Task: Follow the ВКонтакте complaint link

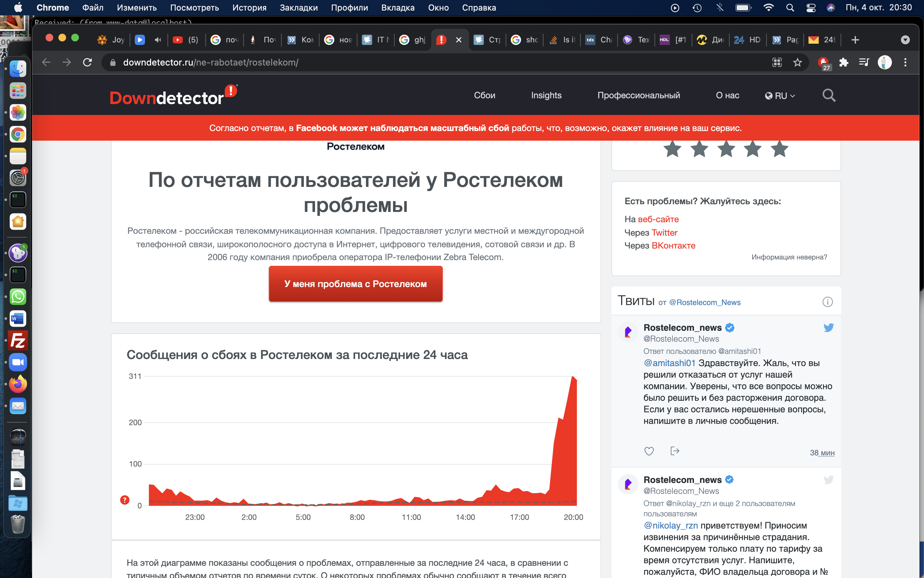Action: click(x=673, y=245)
